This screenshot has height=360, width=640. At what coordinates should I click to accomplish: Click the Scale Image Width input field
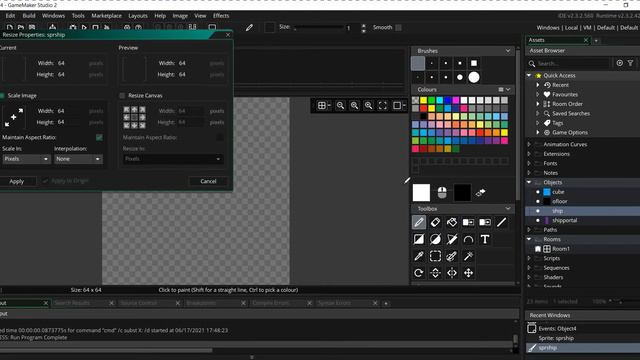[69, 111]
